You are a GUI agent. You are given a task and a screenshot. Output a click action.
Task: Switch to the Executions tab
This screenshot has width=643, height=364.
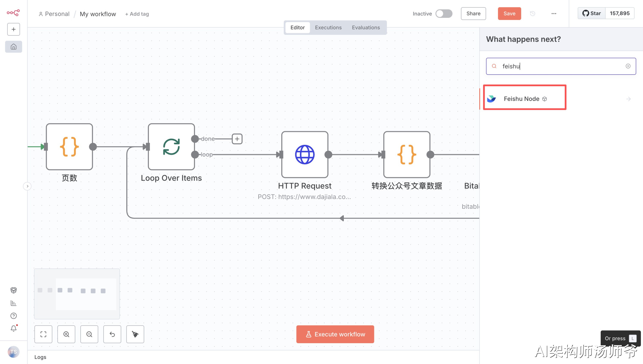328,27
